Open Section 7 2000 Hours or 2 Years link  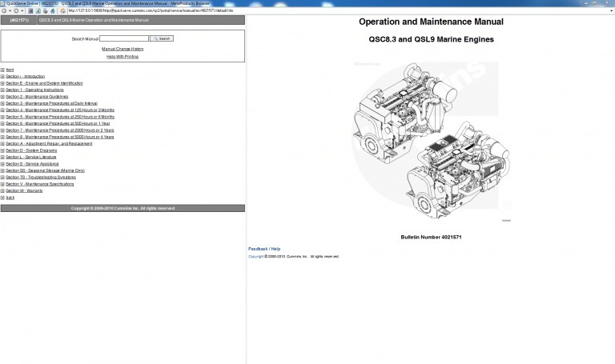tap(59, 130)
